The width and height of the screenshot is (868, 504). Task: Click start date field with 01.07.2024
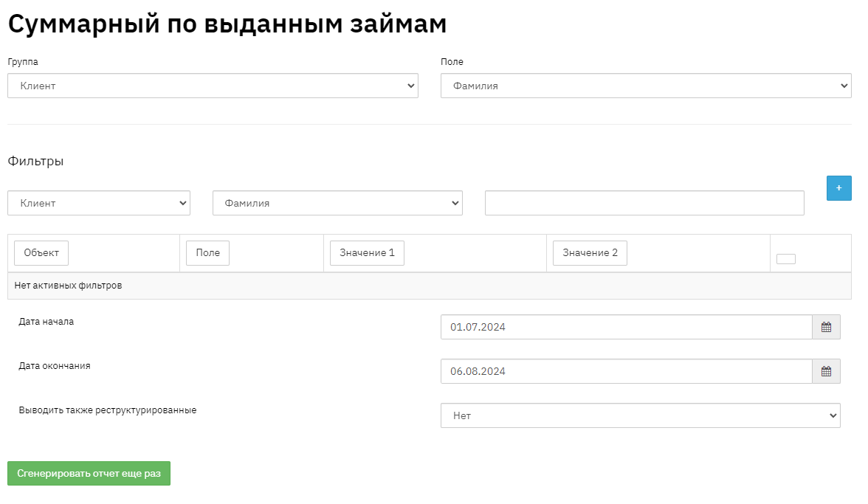626,327
